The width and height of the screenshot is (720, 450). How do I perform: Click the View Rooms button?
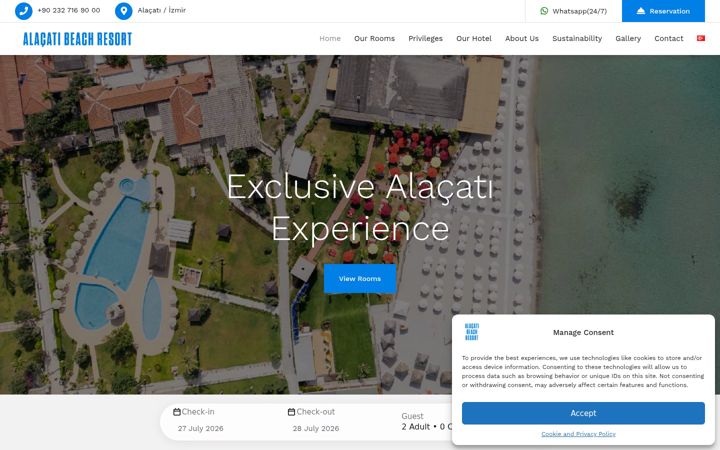pyautogui.click(x=360, y=279)
